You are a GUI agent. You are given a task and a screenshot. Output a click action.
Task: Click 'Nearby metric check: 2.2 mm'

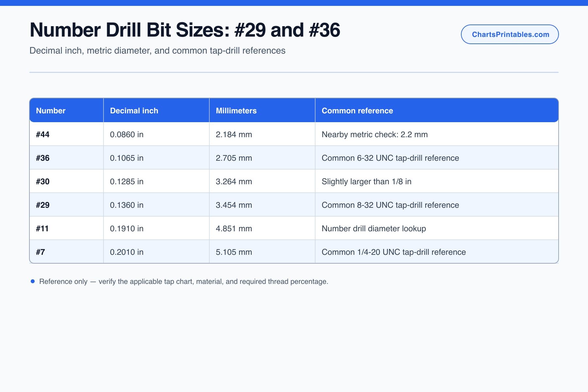click(x=375, y=135)
